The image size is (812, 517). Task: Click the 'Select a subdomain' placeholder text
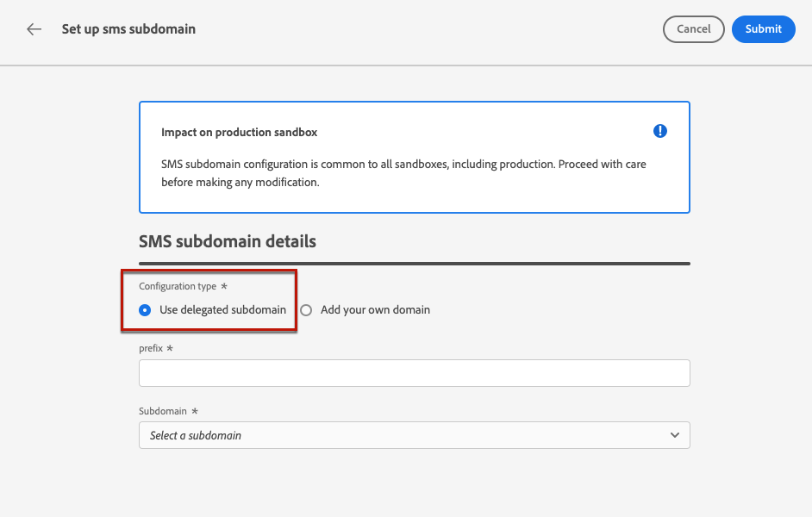click(x=196, y=436)
